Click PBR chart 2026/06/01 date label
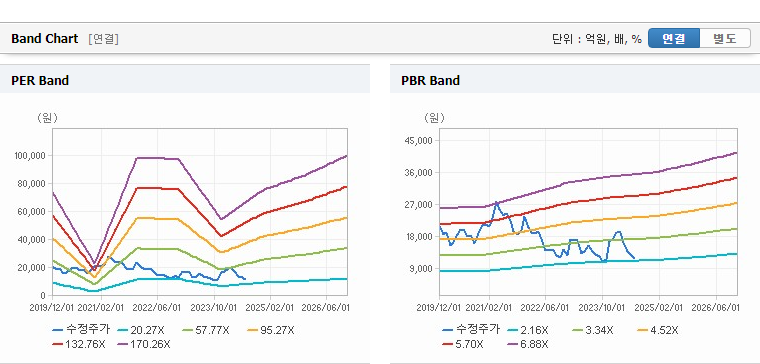Viewport: 760px width, 364px height. point(715,308)
